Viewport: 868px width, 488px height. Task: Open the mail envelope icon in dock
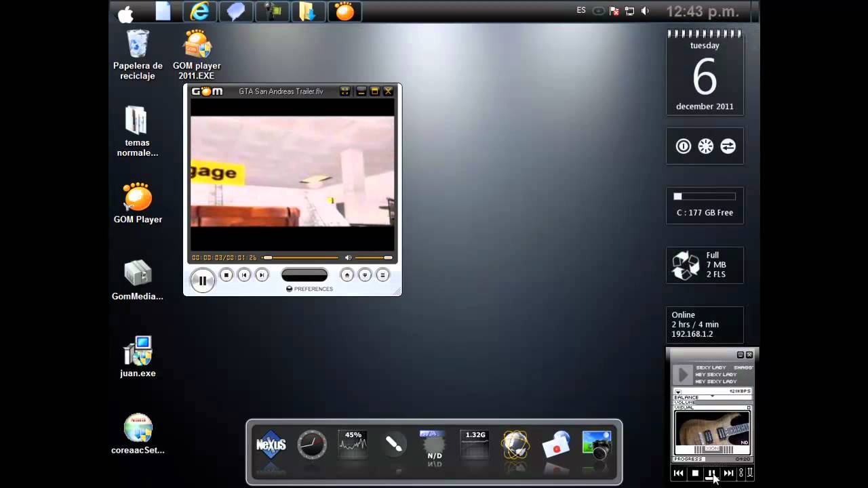[556, 445]
